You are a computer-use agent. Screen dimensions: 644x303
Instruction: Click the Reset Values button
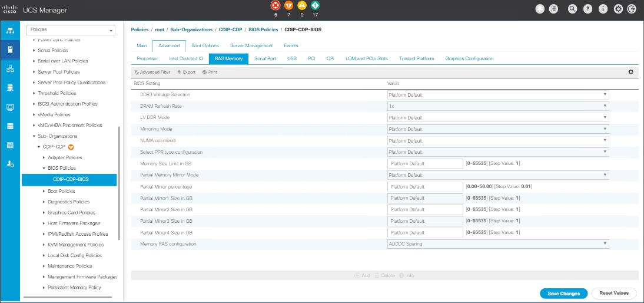coord(613,294)
